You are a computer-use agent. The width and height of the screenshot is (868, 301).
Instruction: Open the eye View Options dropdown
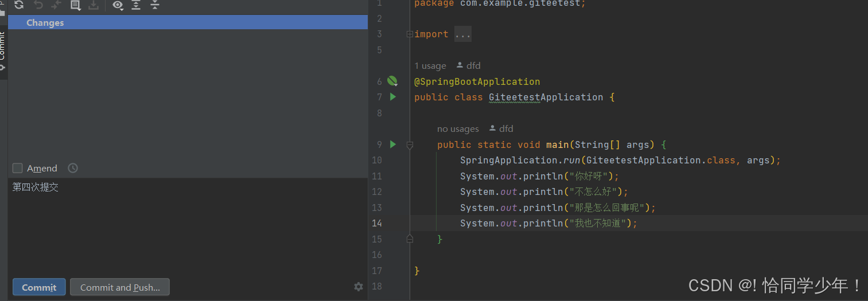(118, 5)
